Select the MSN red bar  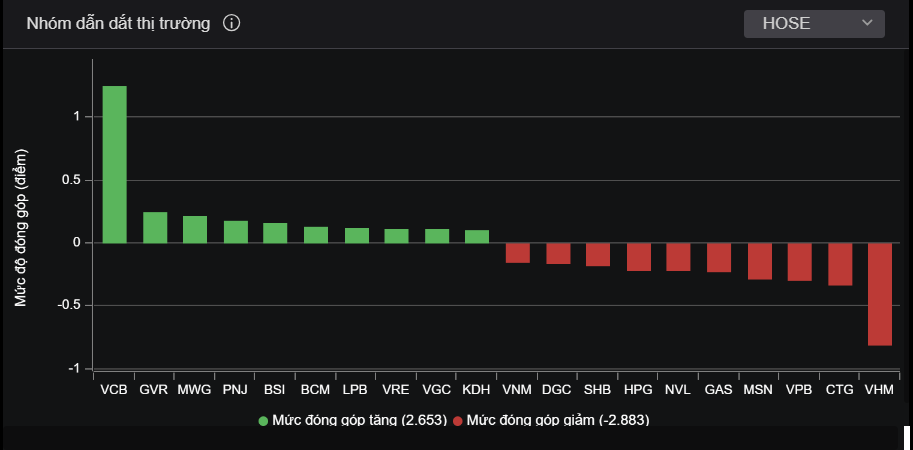click(x=759, y=261)
